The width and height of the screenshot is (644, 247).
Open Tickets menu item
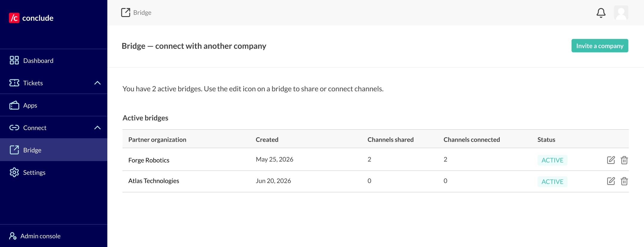[x=54, y=83]
